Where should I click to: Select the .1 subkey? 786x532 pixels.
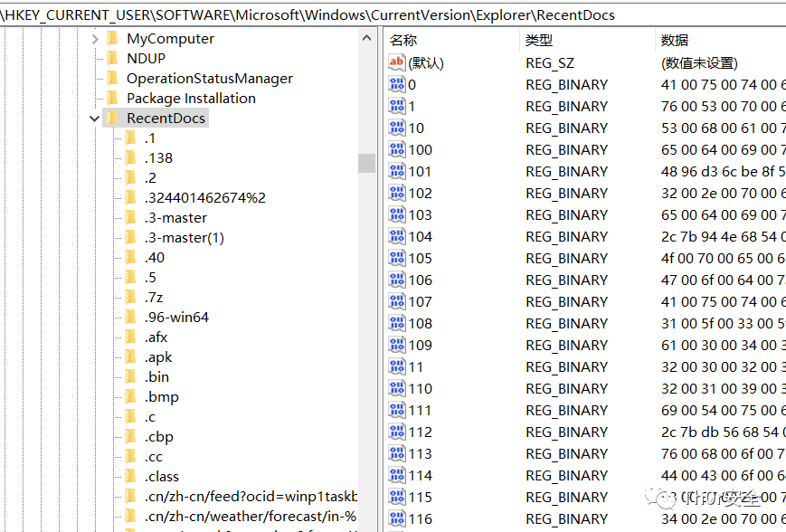(x=150, y=138)
